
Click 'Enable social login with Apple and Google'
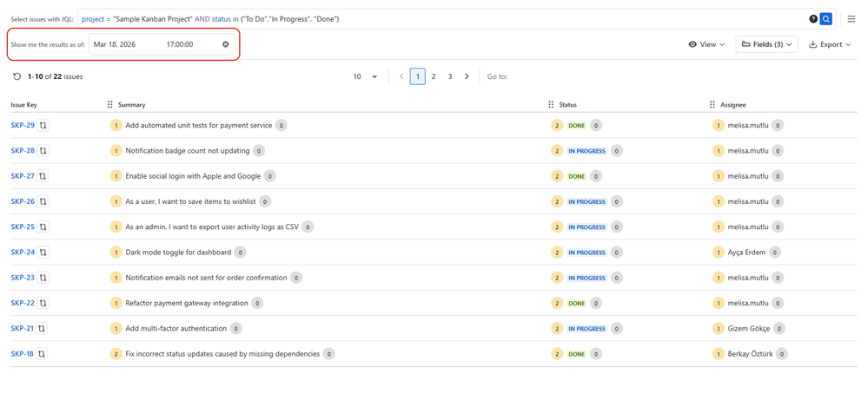(193, 176)
